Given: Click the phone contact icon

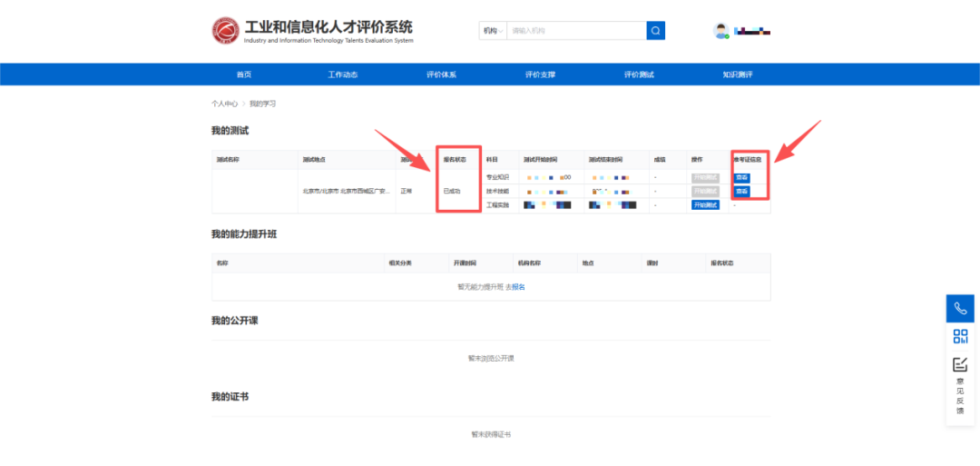Looking at the screenshot, I should pos(960,308).
